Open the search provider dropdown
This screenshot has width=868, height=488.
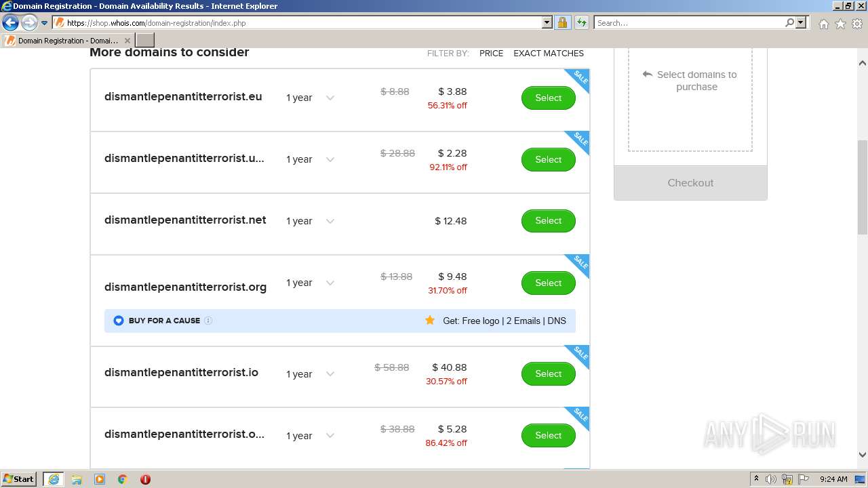pos(801,23)
